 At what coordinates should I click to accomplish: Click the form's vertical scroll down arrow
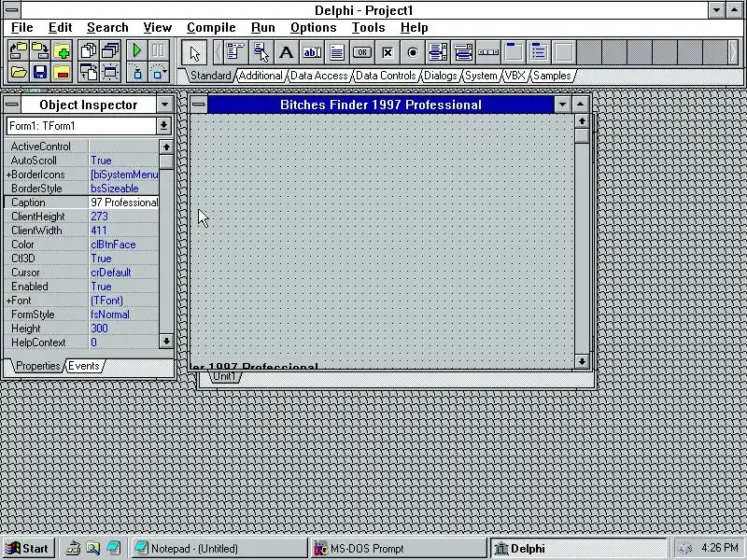tap(582, 361)
